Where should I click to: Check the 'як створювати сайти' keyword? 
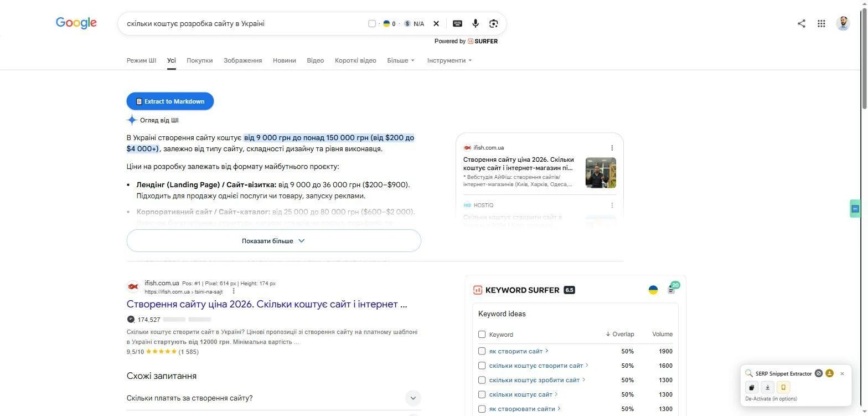point(482,409)
